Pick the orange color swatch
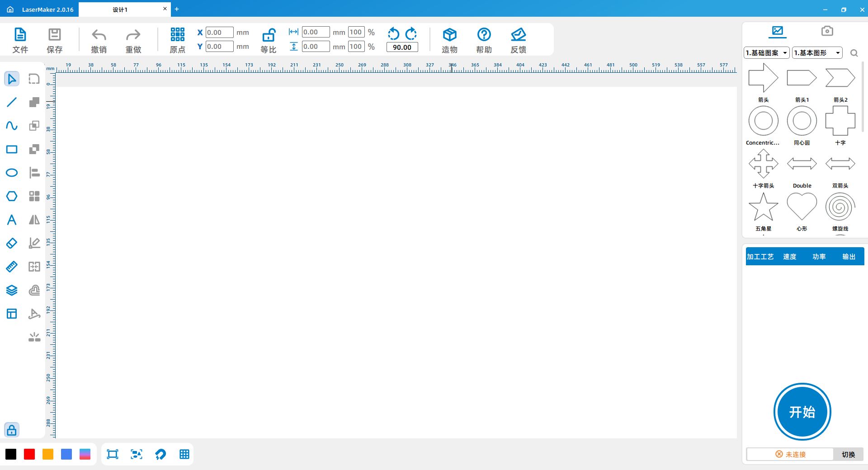Viewport: 868px width, 470px height. pos(48,454)
